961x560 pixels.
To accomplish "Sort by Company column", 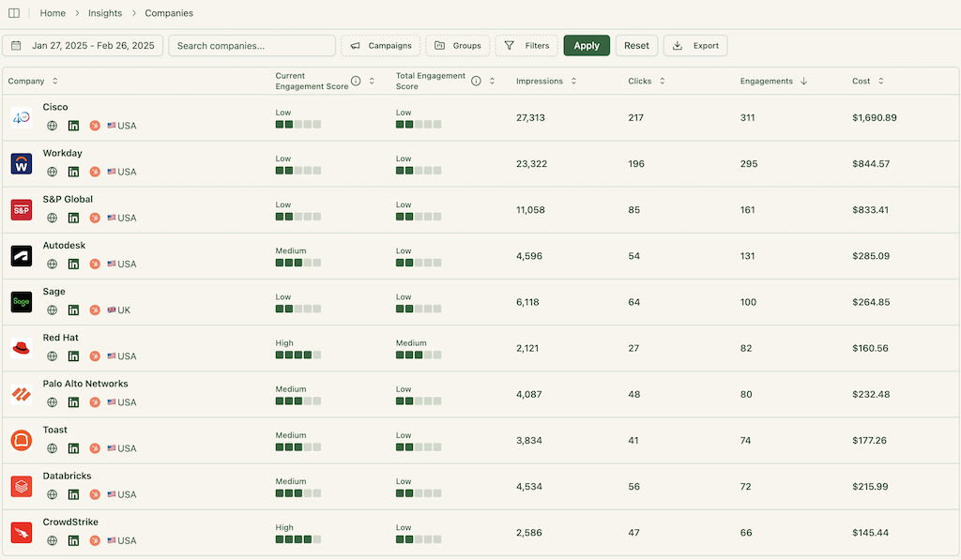I will coord(54,82).
